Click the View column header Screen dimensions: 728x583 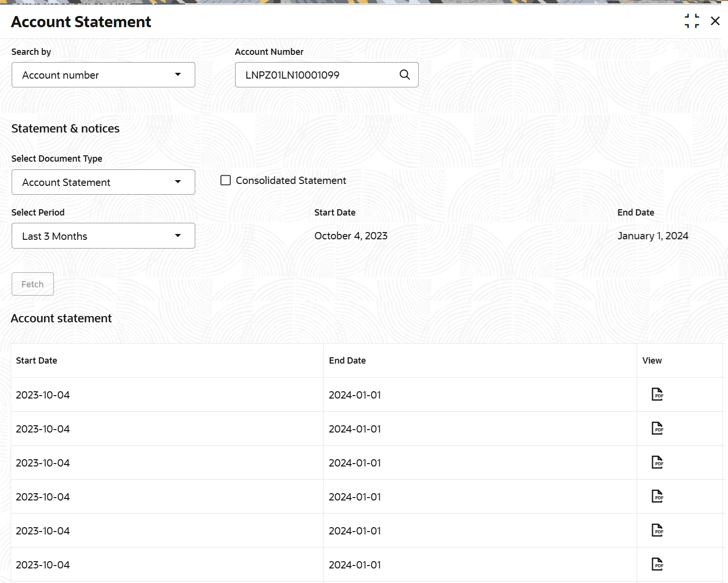(x=652, y=361)
